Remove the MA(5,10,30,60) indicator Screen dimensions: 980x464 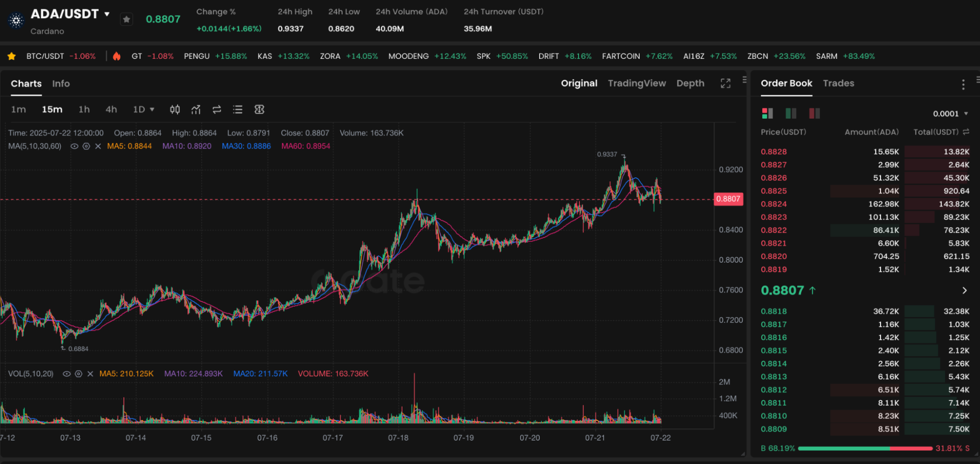pyautogui.click(x=98, y=146)
